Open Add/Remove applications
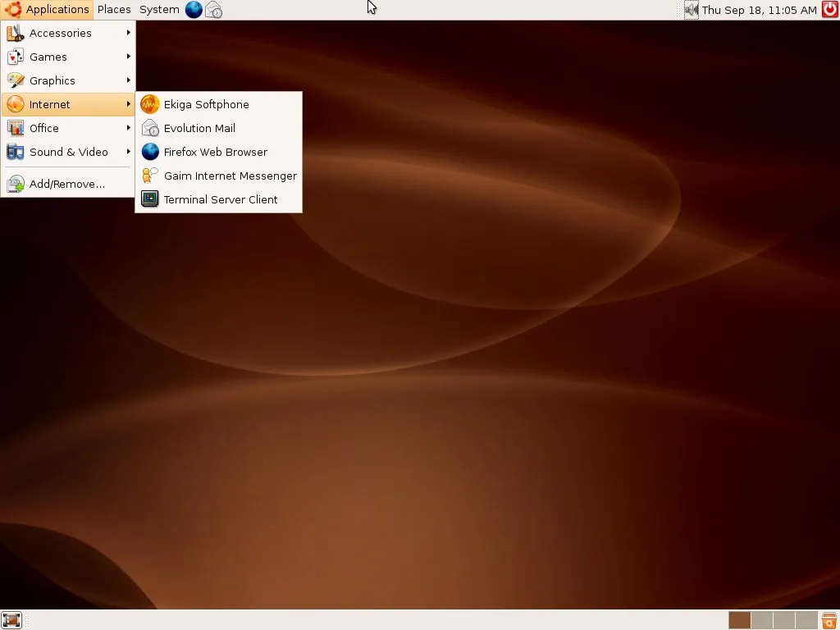 tap(68, 184)
